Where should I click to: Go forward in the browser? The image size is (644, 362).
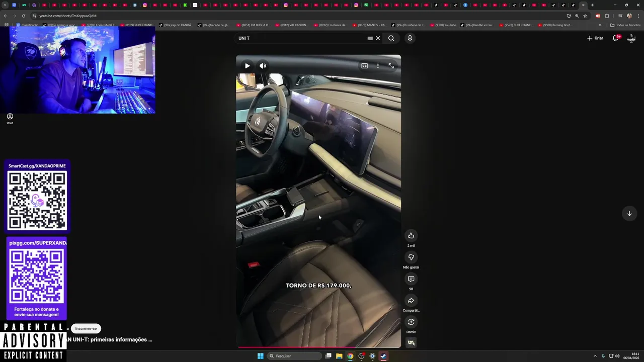14,16
